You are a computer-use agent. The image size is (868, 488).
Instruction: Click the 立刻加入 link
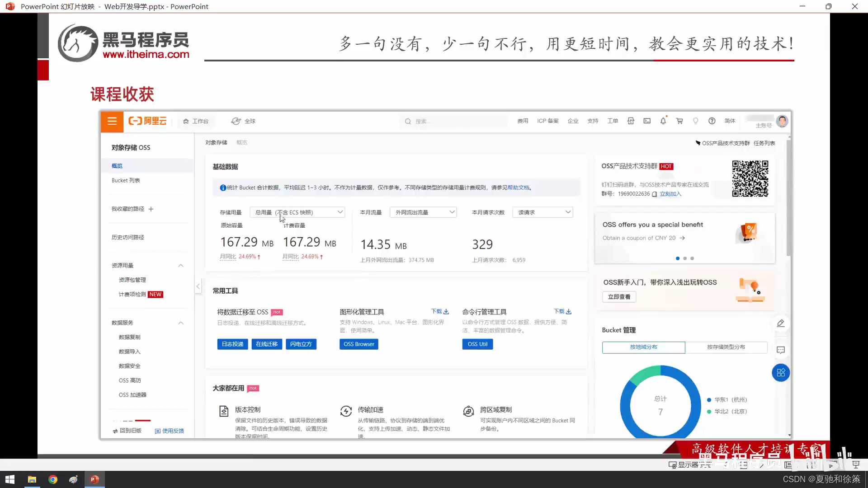[x=670, y=194]
